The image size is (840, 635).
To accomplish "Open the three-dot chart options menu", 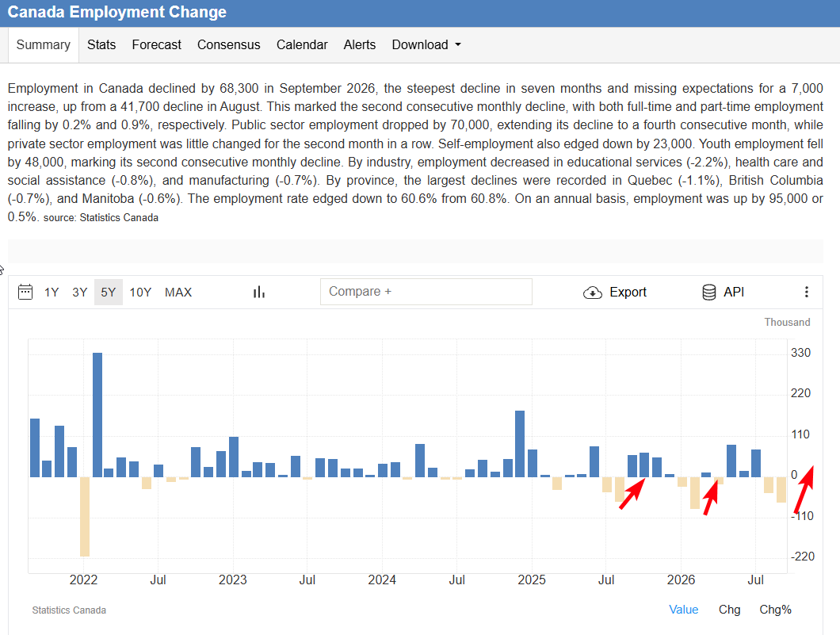I will tap(806, 292).
